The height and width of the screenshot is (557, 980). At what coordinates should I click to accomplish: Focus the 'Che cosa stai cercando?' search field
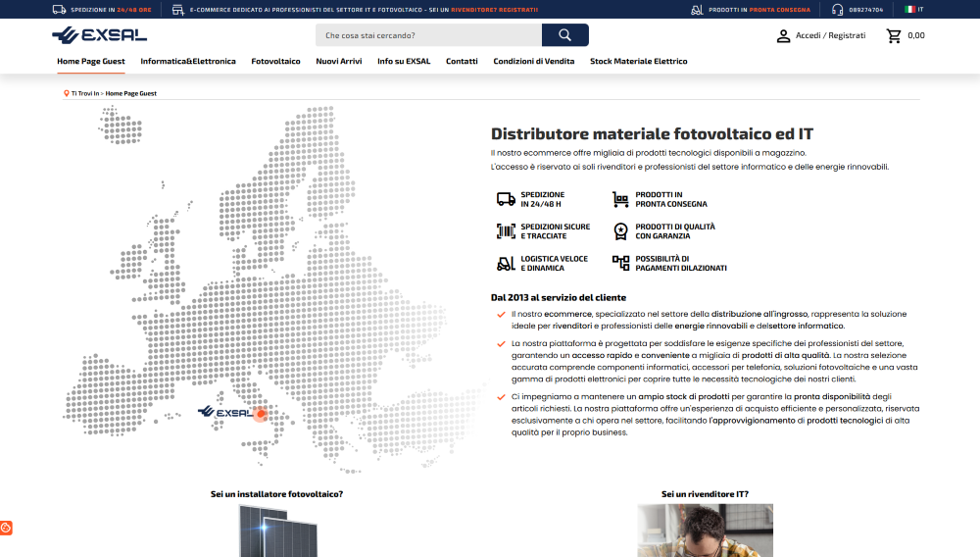tap(428, 35)
